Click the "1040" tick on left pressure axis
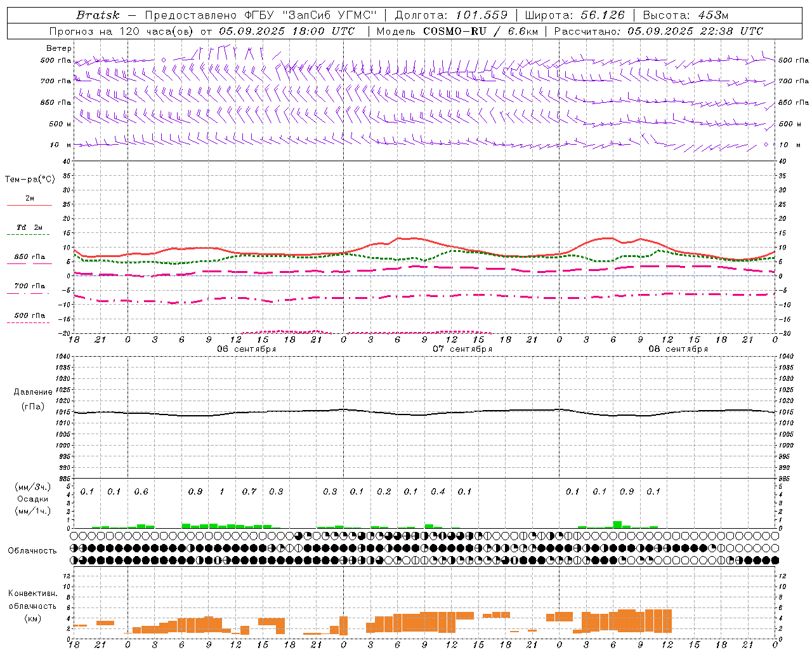This screenshot has width=812, height=650. (63, 357)
